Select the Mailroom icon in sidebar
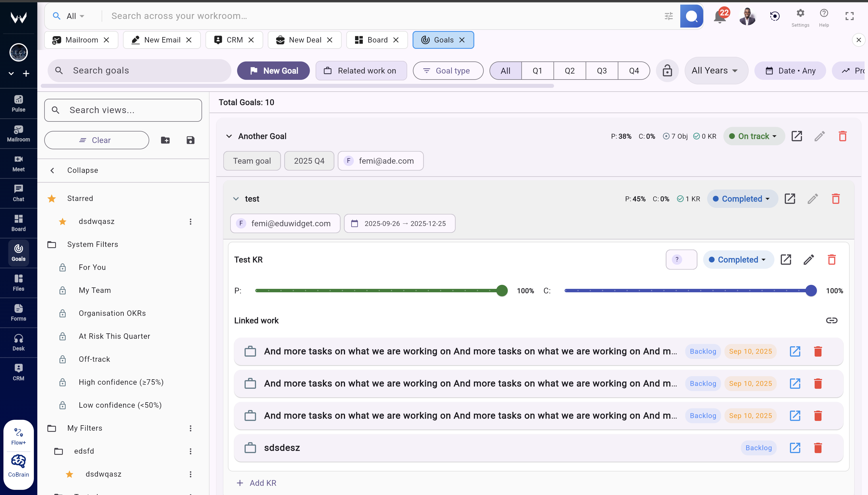Screen dimensions: 868x495 point(18,133)
